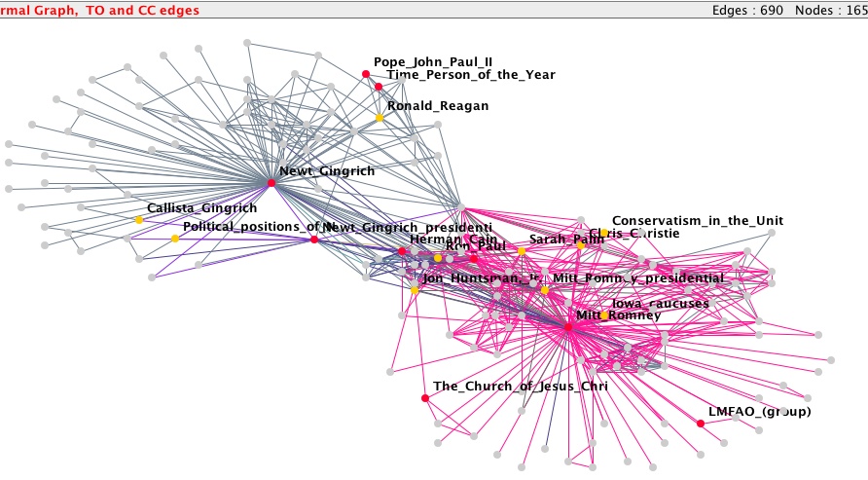
Task: Select the Callista_Gingrich yellow node
Action: pyautogui.click(x=139, y=220)
